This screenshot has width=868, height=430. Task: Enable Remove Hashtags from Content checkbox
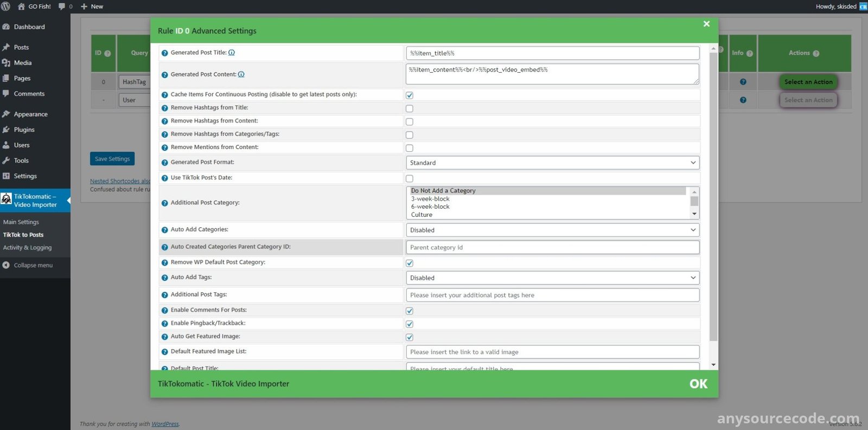click(410, 121)
